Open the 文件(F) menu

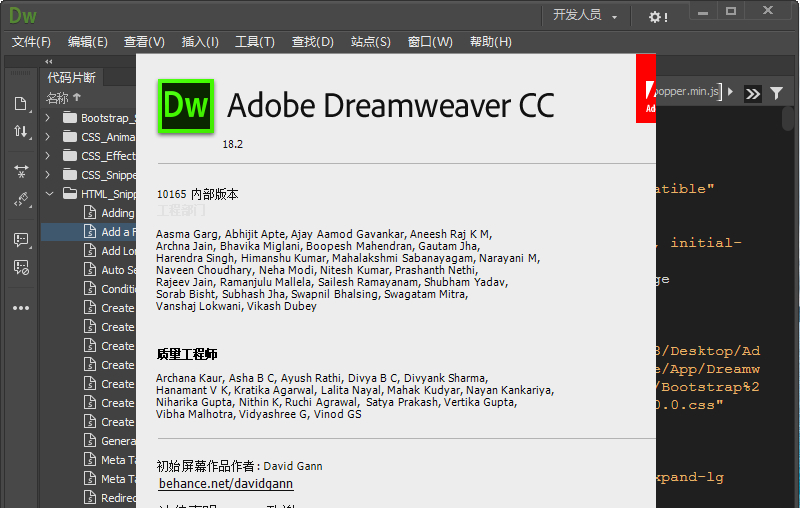click(31, 42)
